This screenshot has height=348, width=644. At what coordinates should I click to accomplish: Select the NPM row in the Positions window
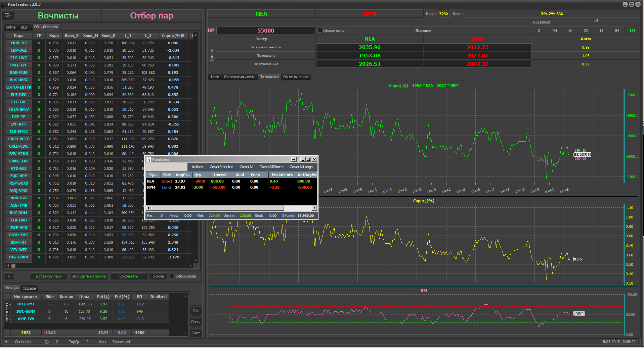[231, 187]
